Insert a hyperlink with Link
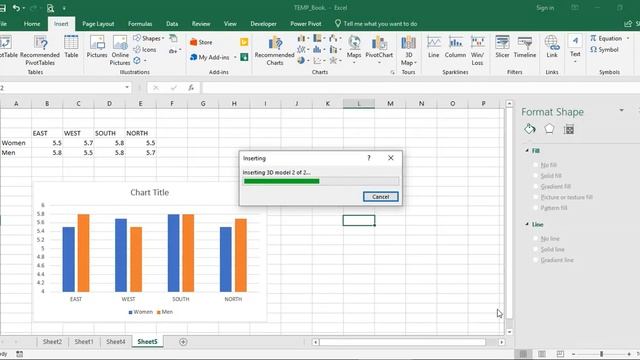The image size is (640, 360). [x=551, y=47]
